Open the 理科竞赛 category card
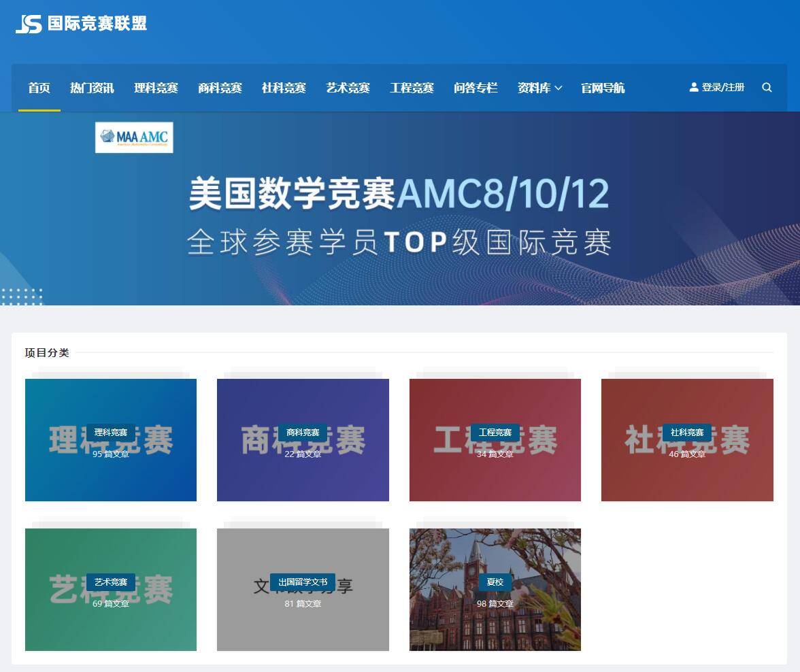Image resolution: width=800 pixels, height=672 pixels. 111,440
